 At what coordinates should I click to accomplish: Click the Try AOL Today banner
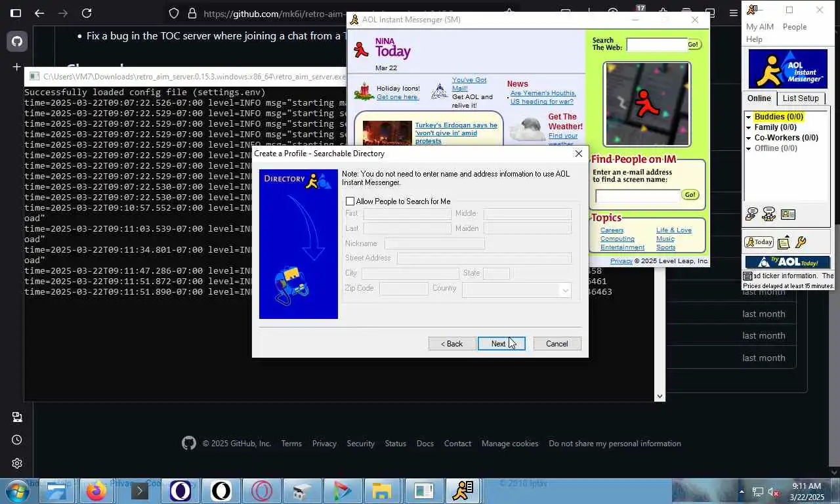[787, 262]
